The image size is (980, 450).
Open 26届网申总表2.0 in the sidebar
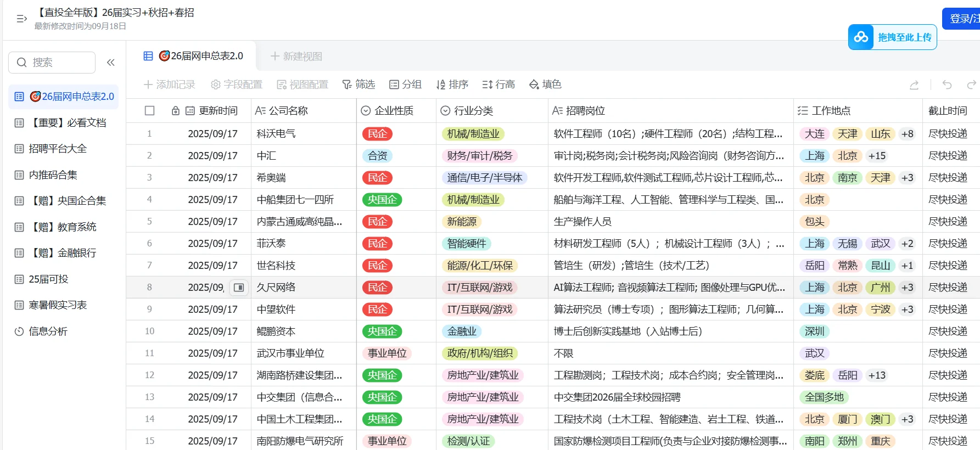click(64, 97)
